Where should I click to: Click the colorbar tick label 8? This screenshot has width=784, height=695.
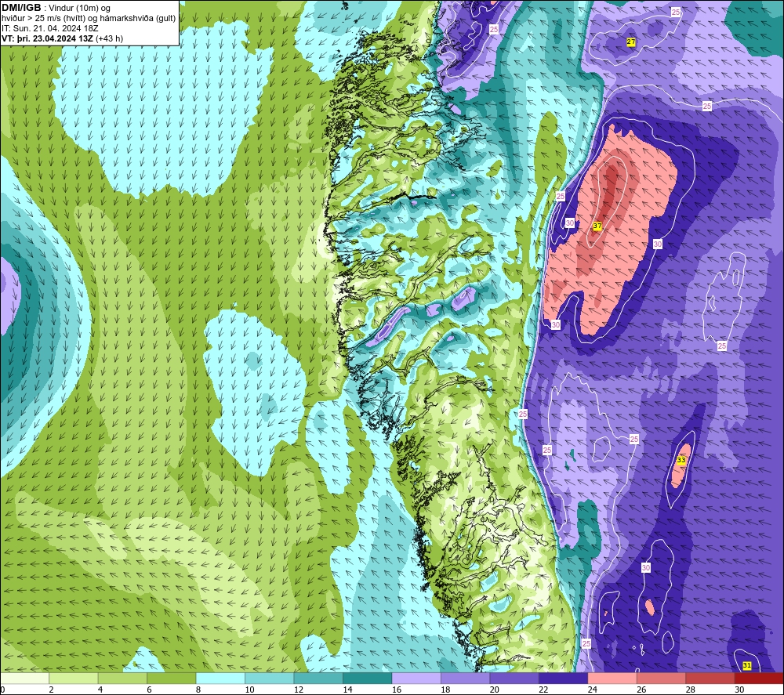(x=198, y=690)
